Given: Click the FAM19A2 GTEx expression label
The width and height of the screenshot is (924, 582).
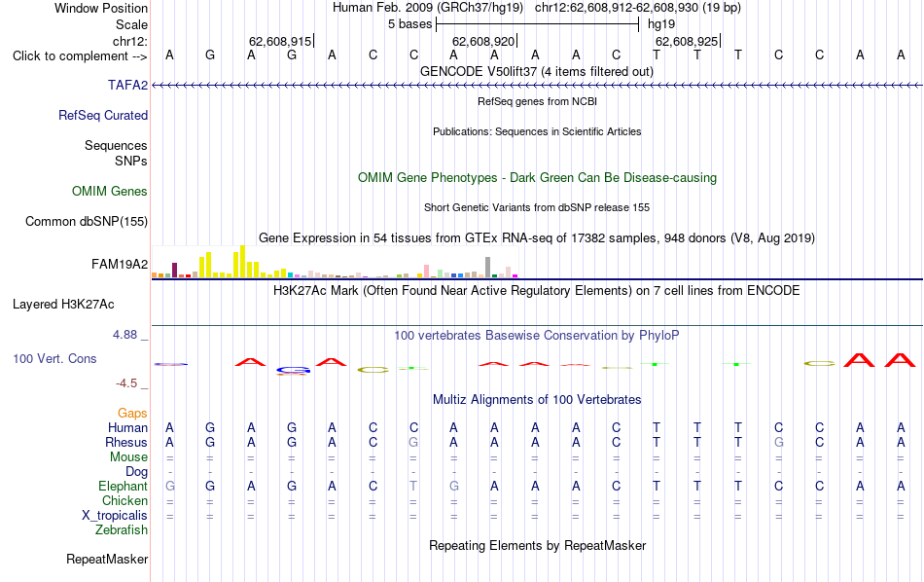Looking at the screenshot, I should pos(120,264).
